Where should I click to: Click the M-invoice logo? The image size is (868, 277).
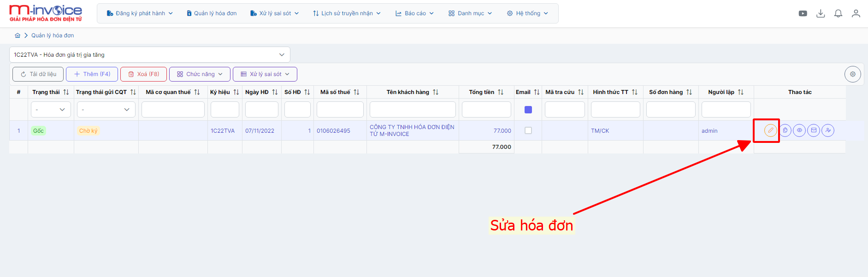pyautogui.click(x=46, y=13)
